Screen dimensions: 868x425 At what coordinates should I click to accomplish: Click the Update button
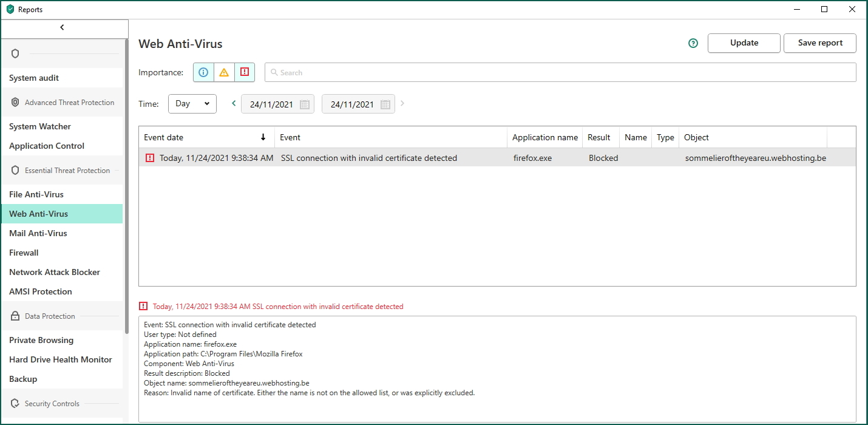click(744, 43)
